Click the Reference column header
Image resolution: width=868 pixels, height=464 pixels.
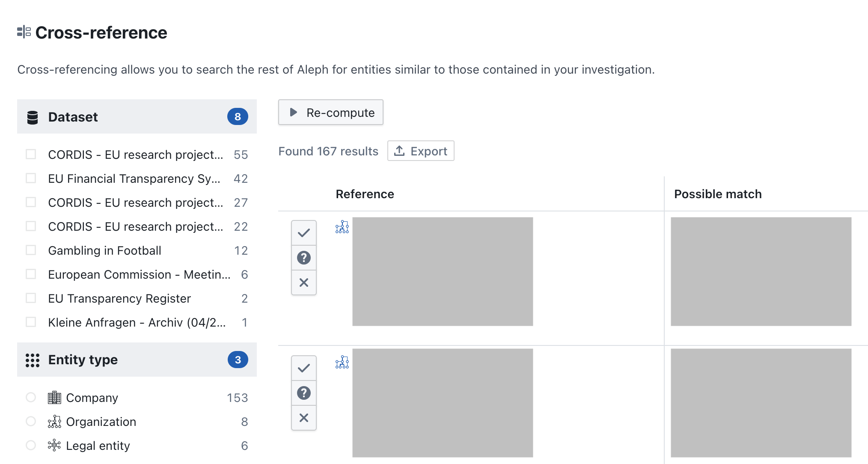365,194
